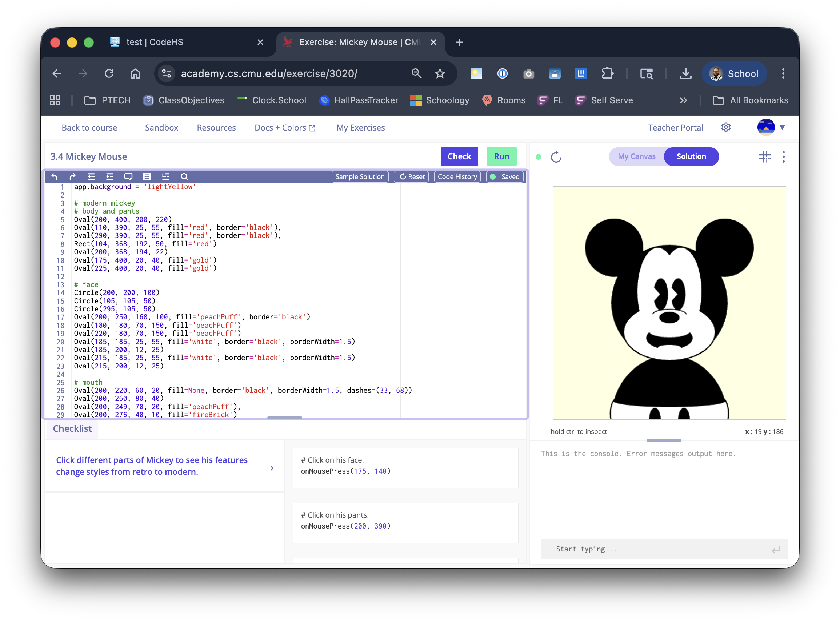The width and height of the screenshot is (840, 622).
Task: Click the code folding icon in editor toolbar
Action: (165, 176)
